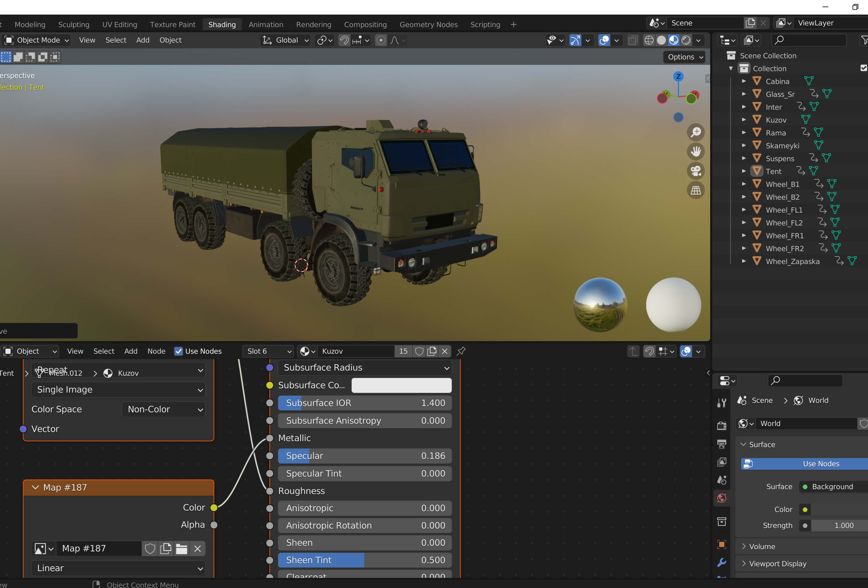Screen dimensions: 868x588
Task: Switch to orthographic grid view icon
Action: tap(695, 190)
